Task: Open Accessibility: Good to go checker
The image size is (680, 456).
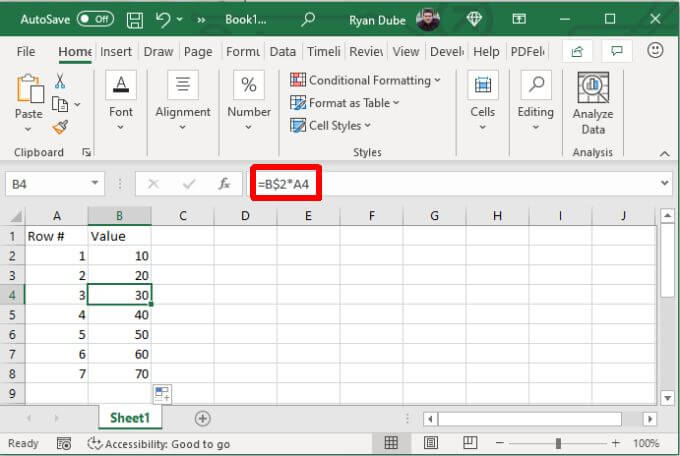Action: 159,444
